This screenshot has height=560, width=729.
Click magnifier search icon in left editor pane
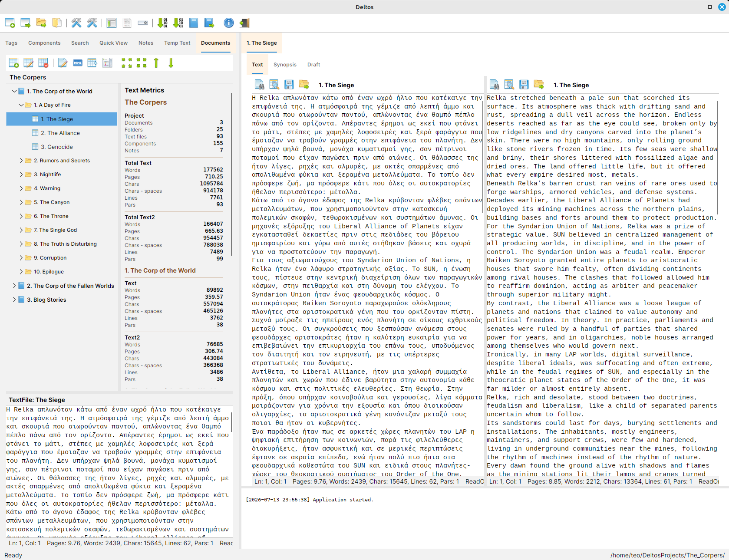[x=274, y=85]
